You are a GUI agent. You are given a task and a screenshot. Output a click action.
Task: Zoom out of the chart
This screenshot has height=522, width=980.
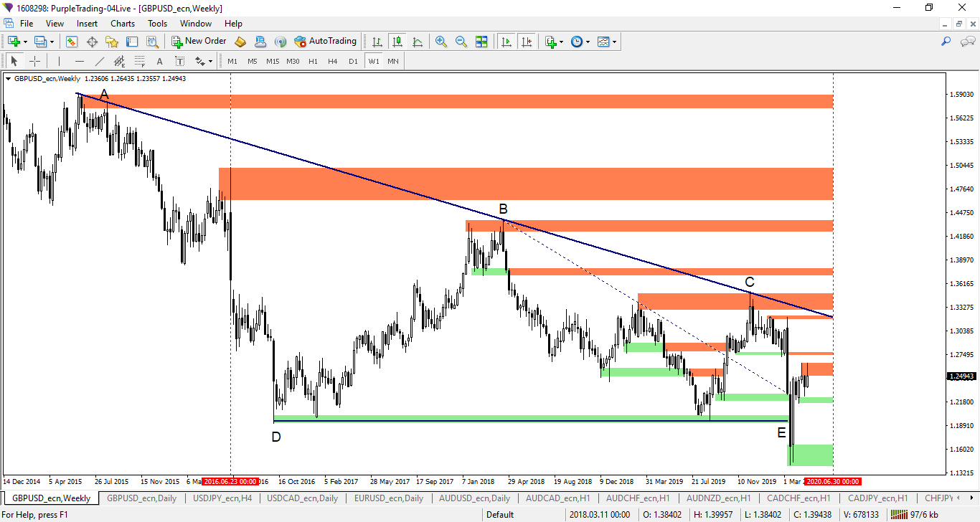pyautogui.click(x=461, y=42)
